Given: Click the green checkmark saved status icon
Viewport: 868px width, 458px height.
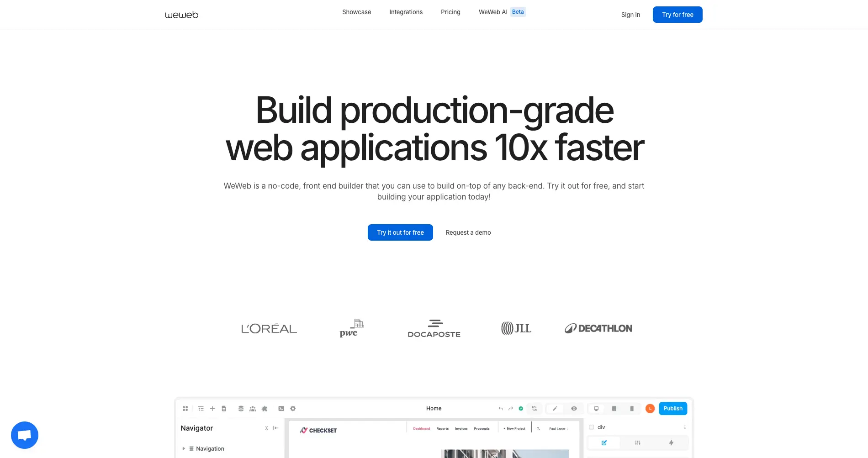Looking at the screenshot, I should (x=521, y=409).
